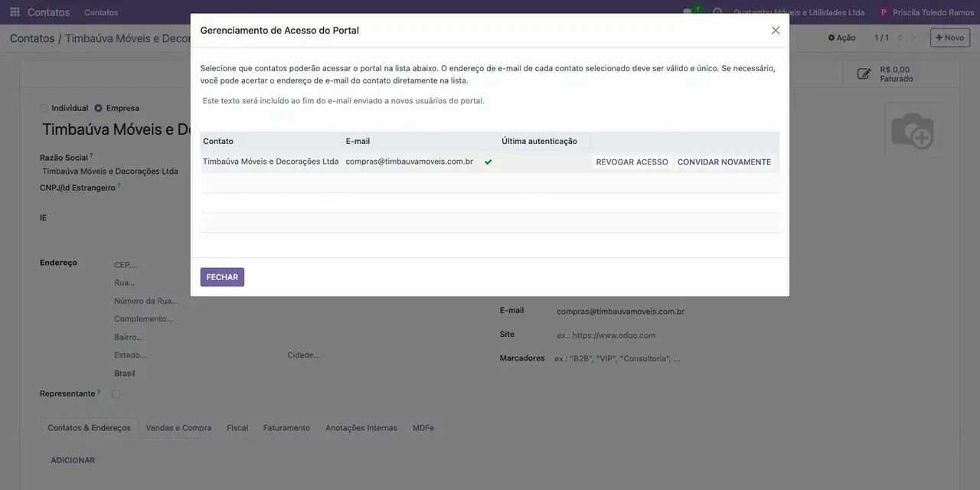Click the green check mark in email row
980x490 pixels.
click(x=488, y=162)
